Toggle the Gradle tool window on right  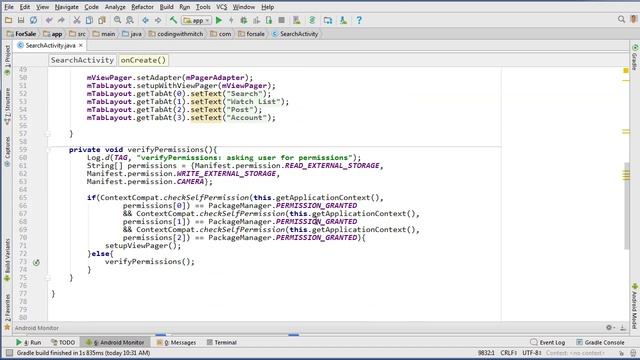635,57
